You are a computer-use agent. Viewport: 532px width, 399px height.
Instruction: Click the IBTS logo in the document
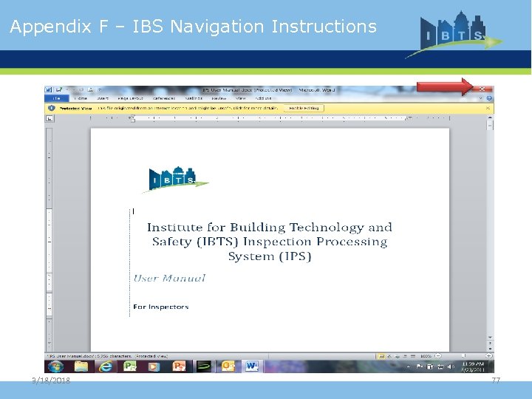tap(174, 180)
